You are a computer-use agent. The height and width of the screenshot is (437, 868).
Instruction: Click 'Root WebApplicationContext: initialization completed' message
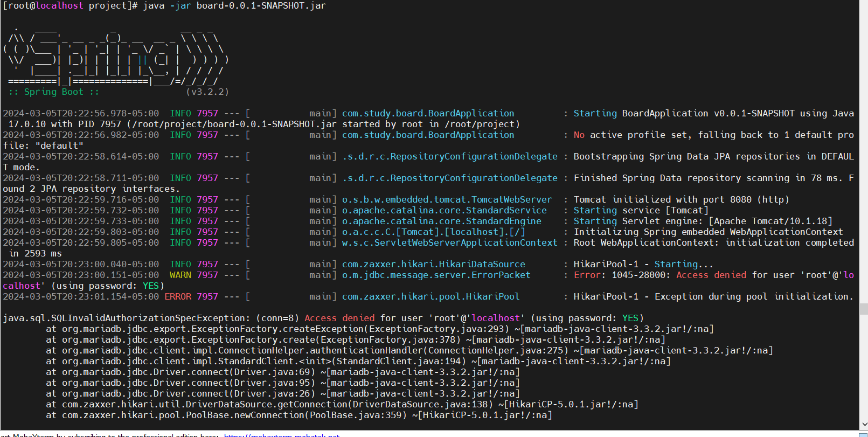[714, 243]
